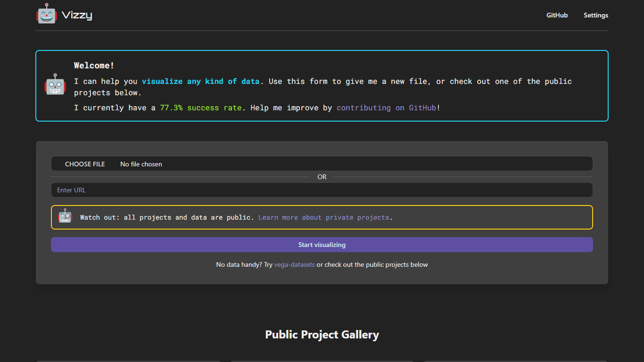Click the Welcome! heading
The height and width of the screenshot is (362, 644).
coord(94,66)
